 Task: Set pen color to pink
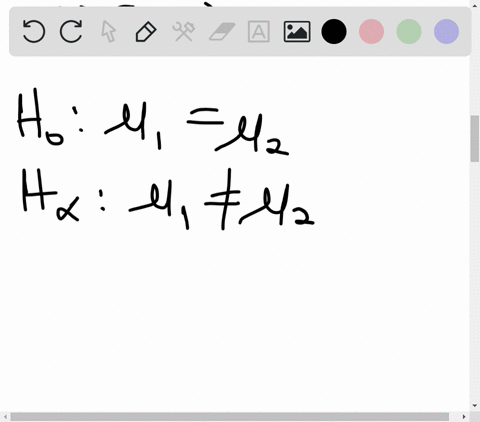371,31
